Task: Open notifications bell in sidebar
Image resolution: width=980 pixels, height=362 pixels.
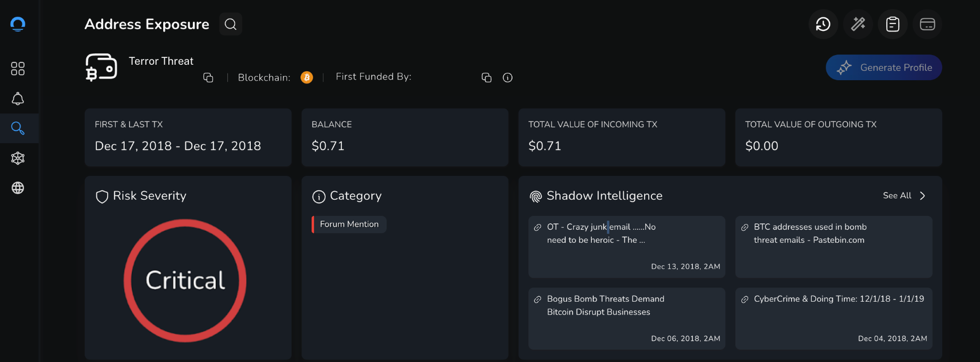Action: tap(18, 99)
